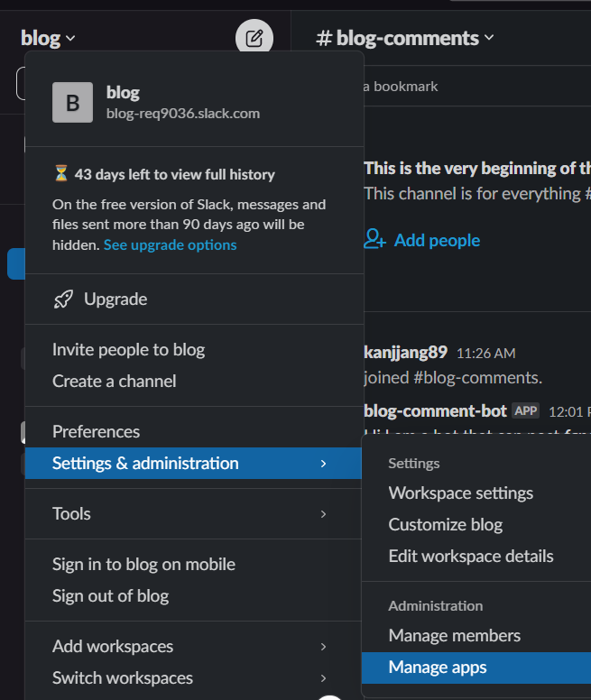The width and height of the screenshot is (591, 700).
Task: Open the blog workspace name dropdown
Action: coord(48,38)
